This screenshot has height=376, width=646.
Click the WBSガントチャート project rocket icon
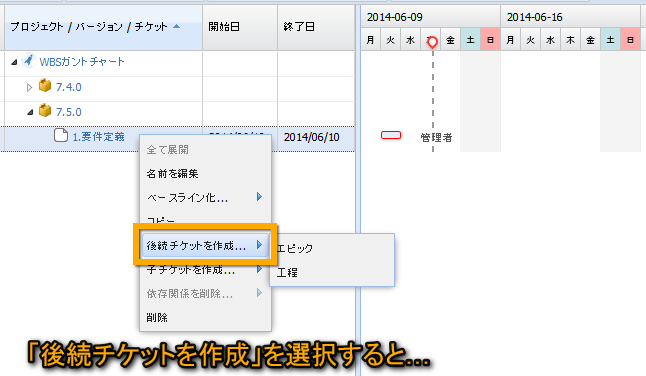point(28,61)
